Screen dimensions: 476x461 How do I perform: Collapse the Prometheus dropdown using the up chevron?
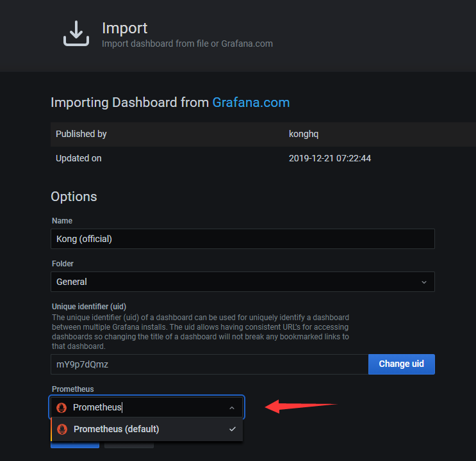coord(232,408)
